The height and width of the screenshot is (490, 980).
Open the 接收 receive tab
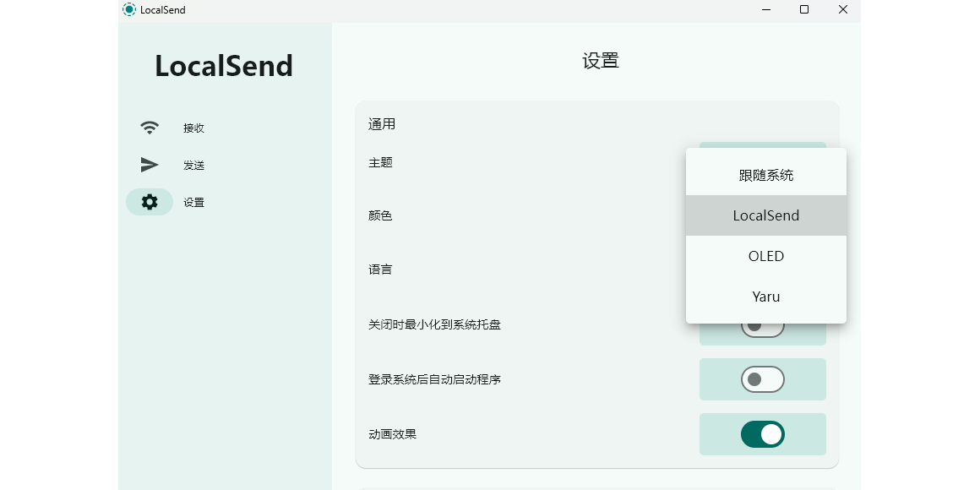(x=193, y=128)
